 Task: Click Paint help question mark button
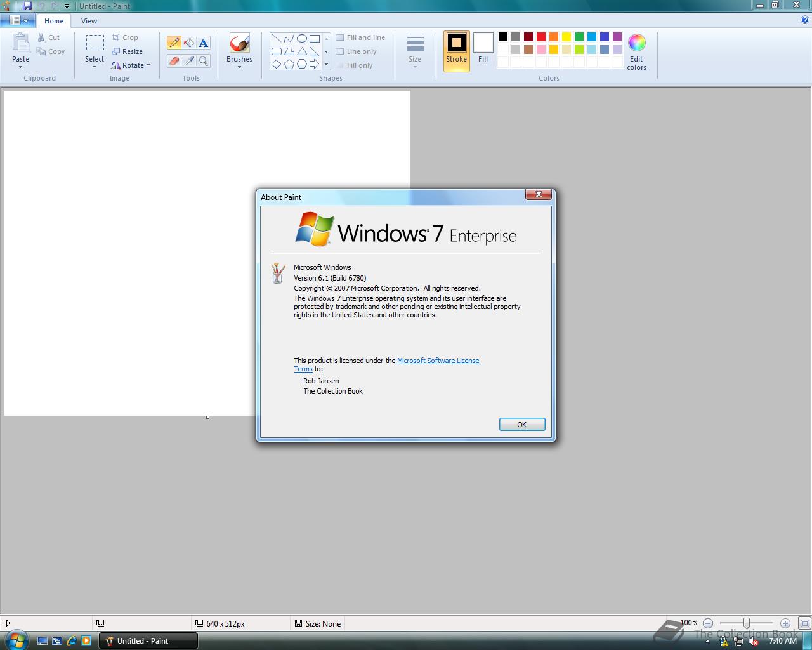point(805,20)
